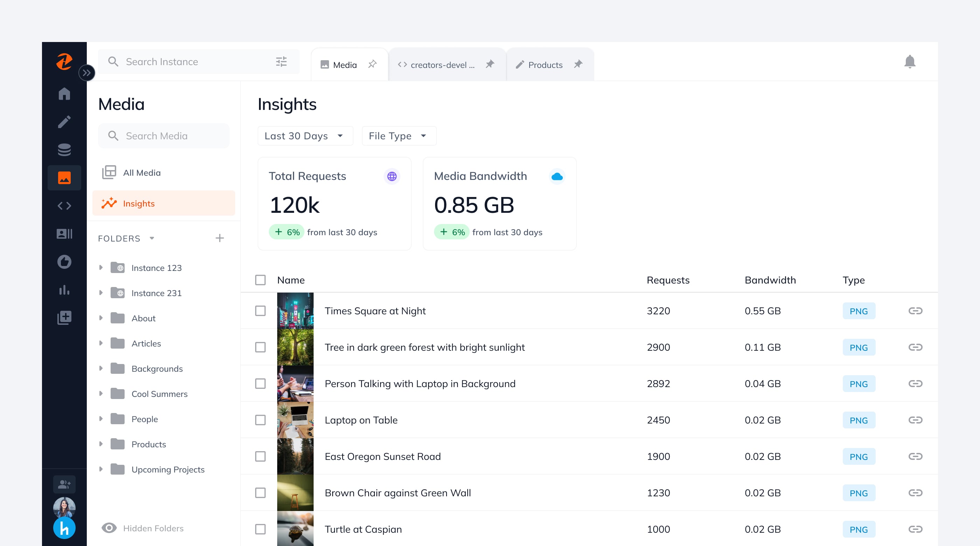The image size is (980, 546).
Task: Sort by Name column header
Action: point(291,280)
